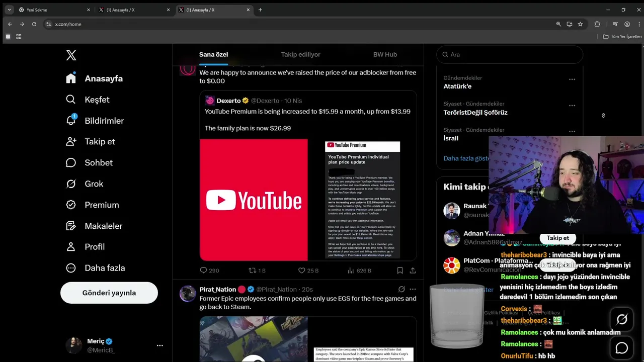644x362 pixels.
Task: Open the Daha fazla circle icon
Action: [x=71, y=267]
